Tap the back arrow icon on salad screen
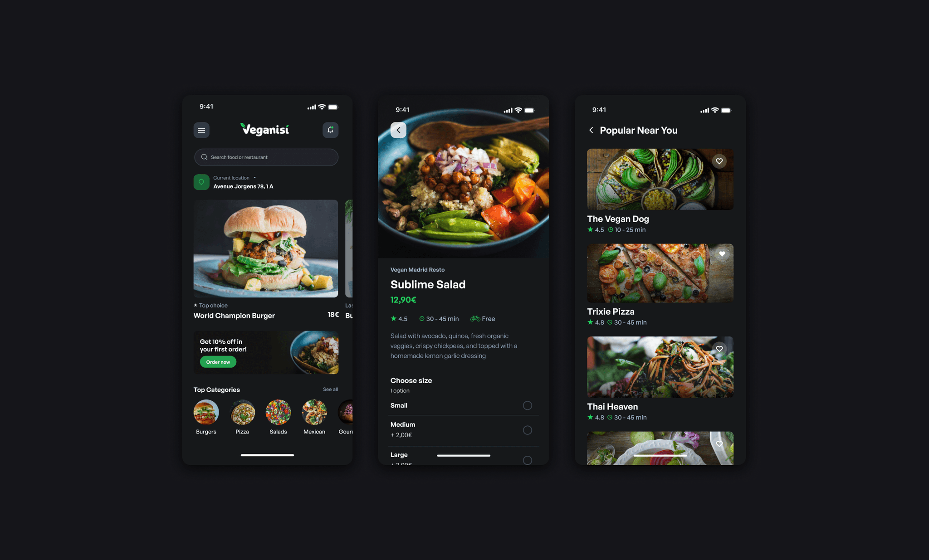Image resolution: width=929 pixels, height=560 pixels. 398,129
